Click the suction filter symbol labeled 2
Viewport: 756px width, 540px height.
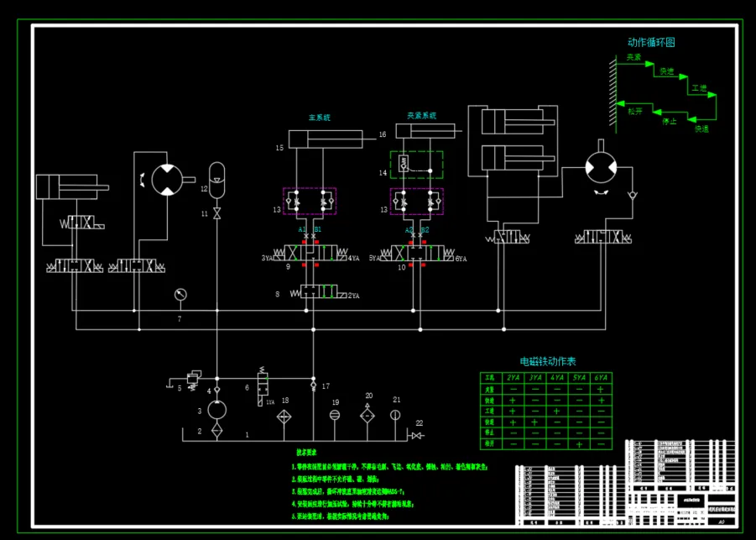tap(217, 431)
